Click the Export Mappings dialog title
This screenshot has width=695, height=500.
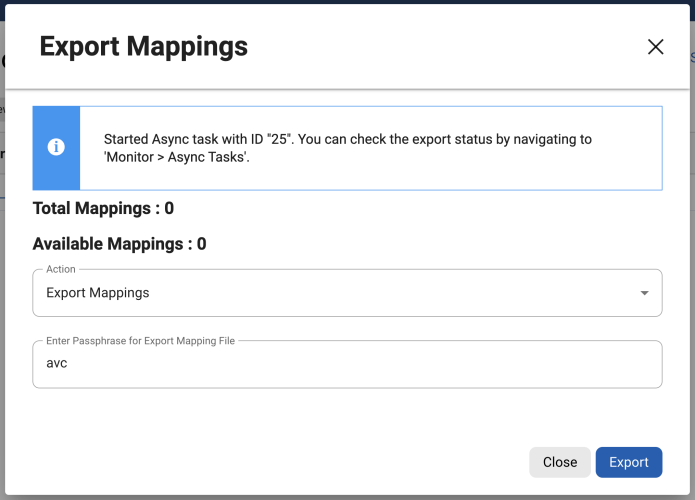[x=144, y=47]
